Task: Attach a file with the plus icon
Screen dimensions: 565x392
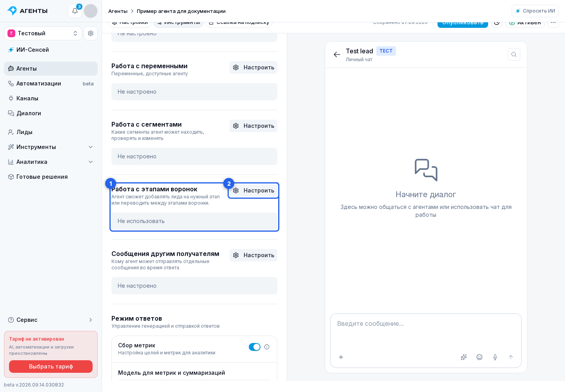Action: 341,357
